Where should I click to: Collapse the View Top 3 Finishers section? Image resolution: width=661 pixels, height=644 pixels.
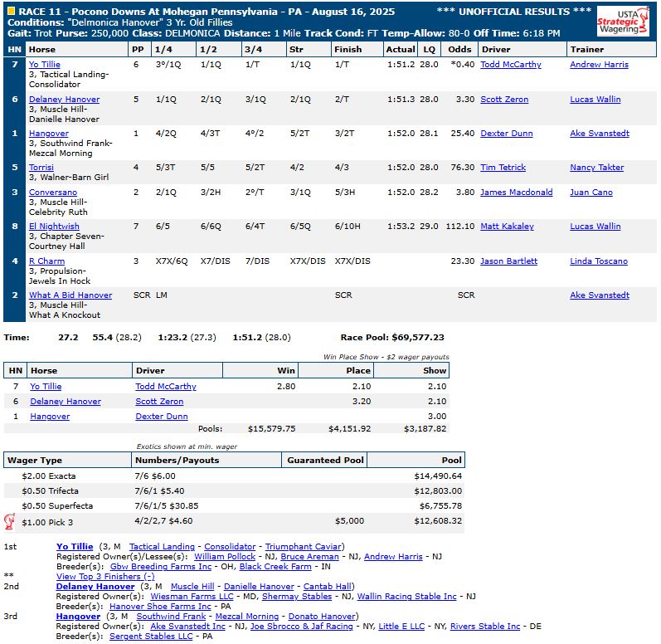pos(104,576)
